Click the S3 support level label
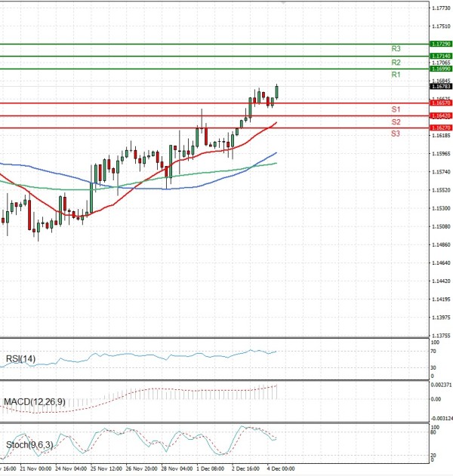453x476 pixels. pos(396,134)
